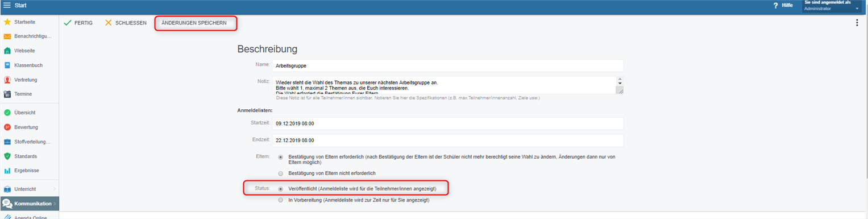Click the Vertretung person icon
The width and height of the screenshot is (868, 219).
pyautogui.click(x=7, y=80)
